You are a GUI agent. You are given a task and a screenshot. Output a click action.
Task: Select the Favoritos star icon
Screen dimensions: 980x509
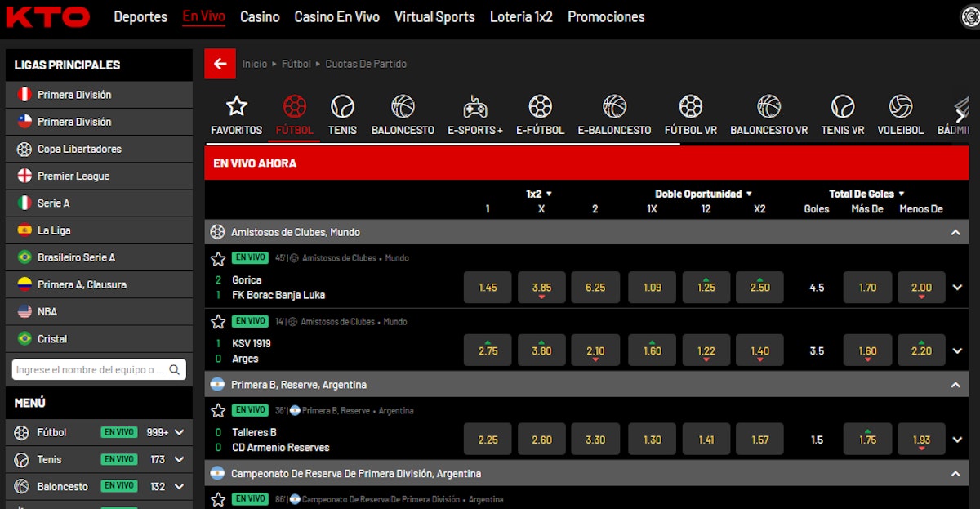236,106
